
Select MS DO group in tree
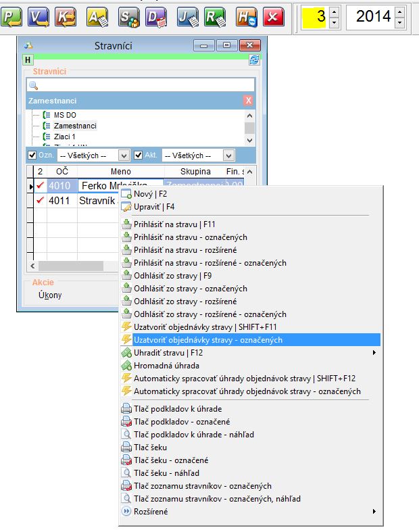click(65, 115)
